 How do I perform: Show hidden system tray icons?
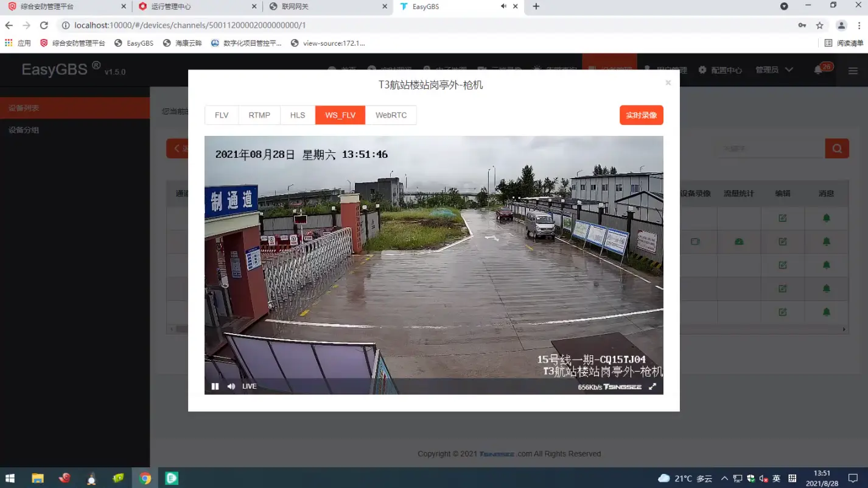click(724, 478)
